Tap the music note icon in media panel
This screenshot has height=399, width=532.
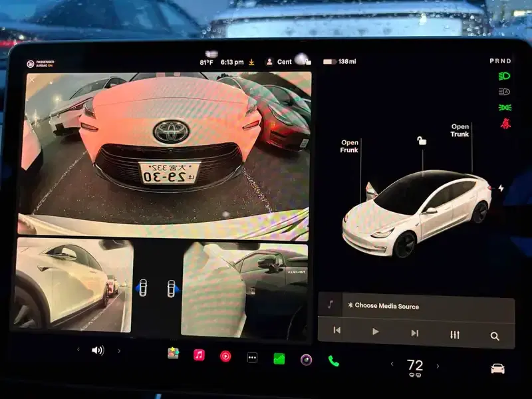330,305
